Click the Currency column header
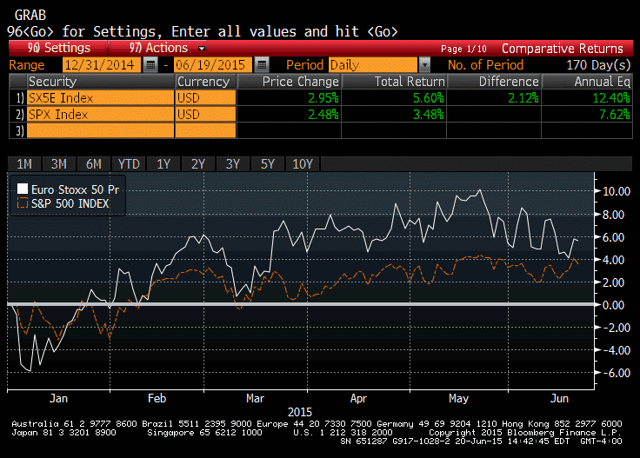The width and height of the screenshot is (640, 458). click(x=206, y=81)
